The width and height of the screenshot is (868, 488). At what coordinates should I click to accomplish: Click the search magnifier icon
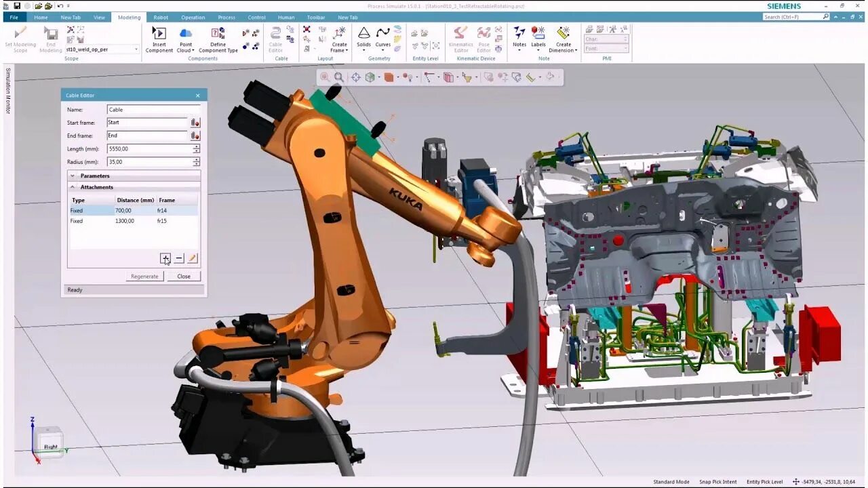(x=825, y=16)
